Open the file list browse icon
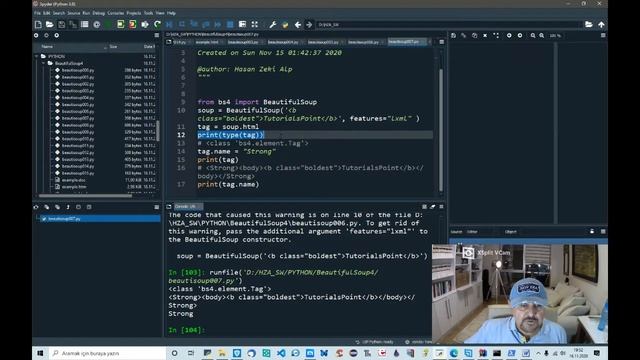Screen dimensions: 640x360 (84, 24)
